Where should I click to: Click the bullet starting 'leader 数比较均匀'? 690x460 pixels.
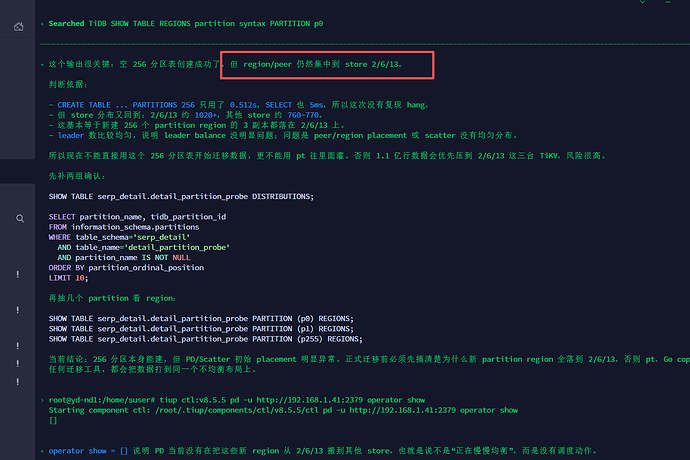[x=283, y=135]
